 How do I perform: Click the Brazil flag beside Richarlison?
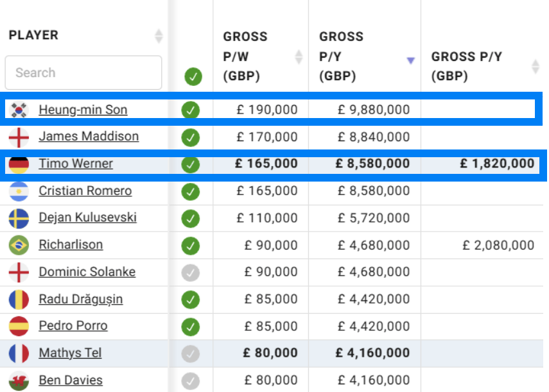pos(19,245)
